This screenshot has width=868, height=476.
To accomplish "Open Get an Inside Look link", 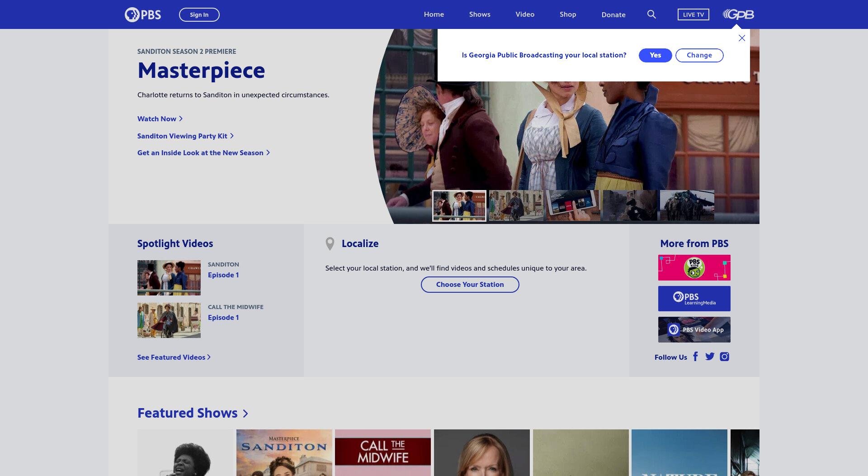I will tap(203, 153).
